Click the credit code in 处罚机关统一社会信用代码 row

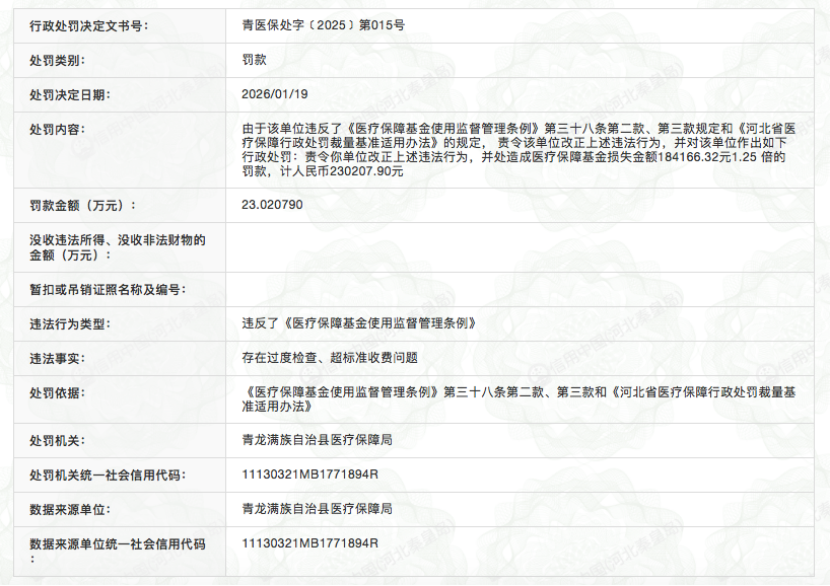[310, 474]
